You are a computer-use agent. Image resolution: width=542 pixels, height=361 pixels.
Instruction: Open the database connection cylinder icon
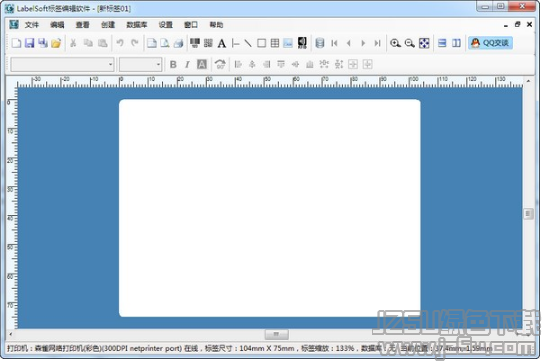pyautogui.click(x=320, y=43)
